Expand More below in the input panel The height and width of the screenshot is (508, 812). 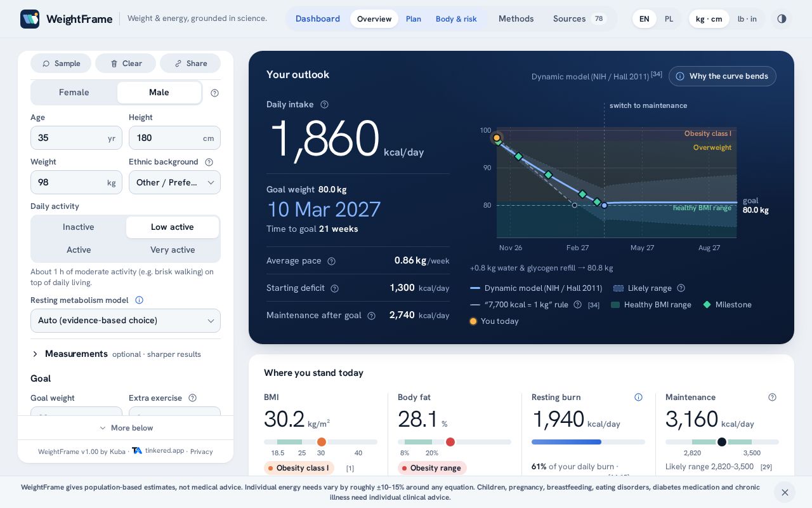(x=126, y=428)
